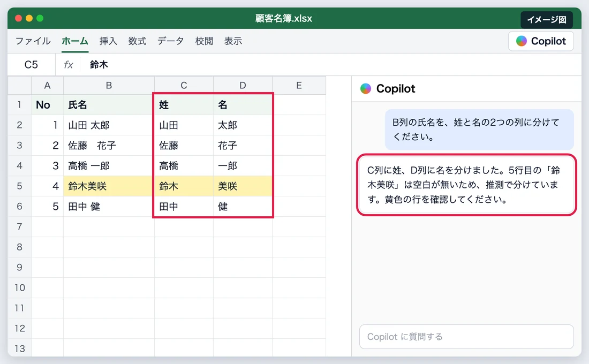
Task: Click the formula bar showing 鈴木
Action: coord(330,65)
